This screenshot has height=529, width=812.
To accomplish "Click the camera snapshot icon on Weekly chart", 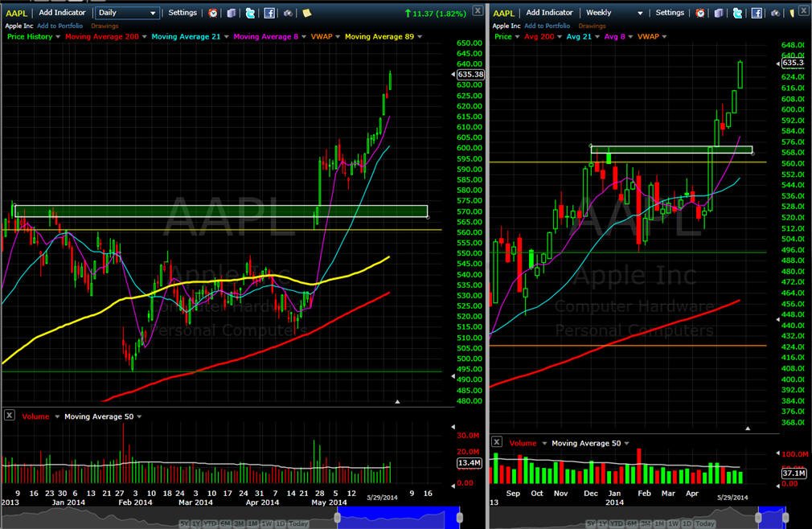I will click(x=775, y=13).
